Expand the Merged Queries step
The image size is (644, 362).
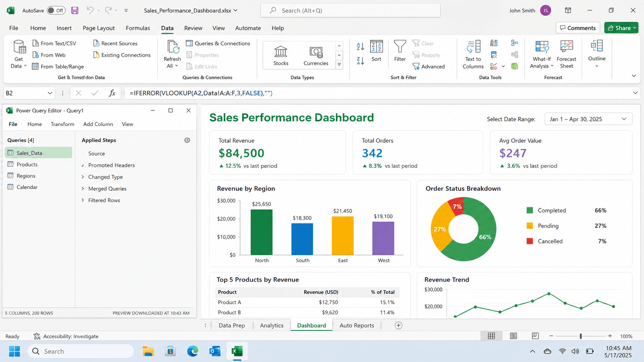(x=83, y=189)
